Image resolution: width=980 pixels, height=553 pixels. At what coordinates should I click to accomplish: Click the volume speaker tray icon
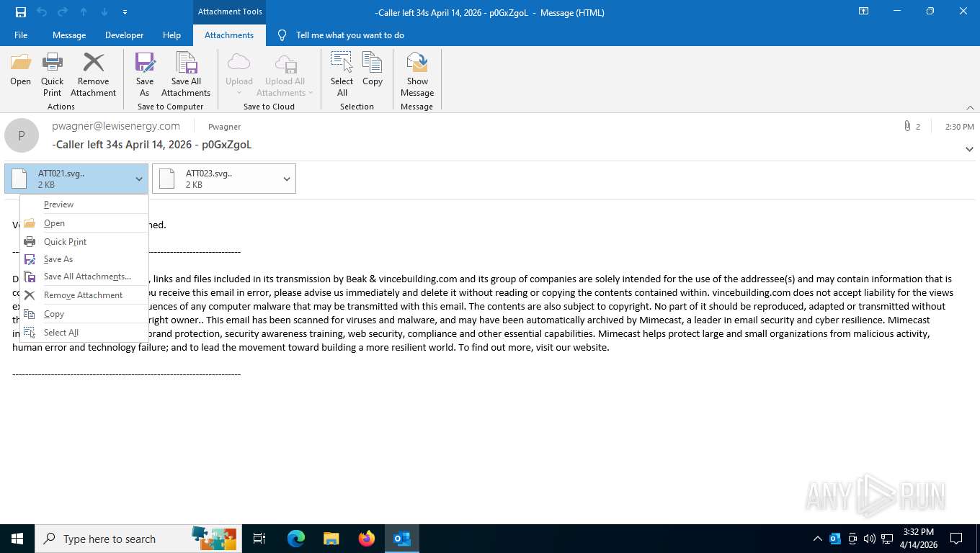point(869,539)
